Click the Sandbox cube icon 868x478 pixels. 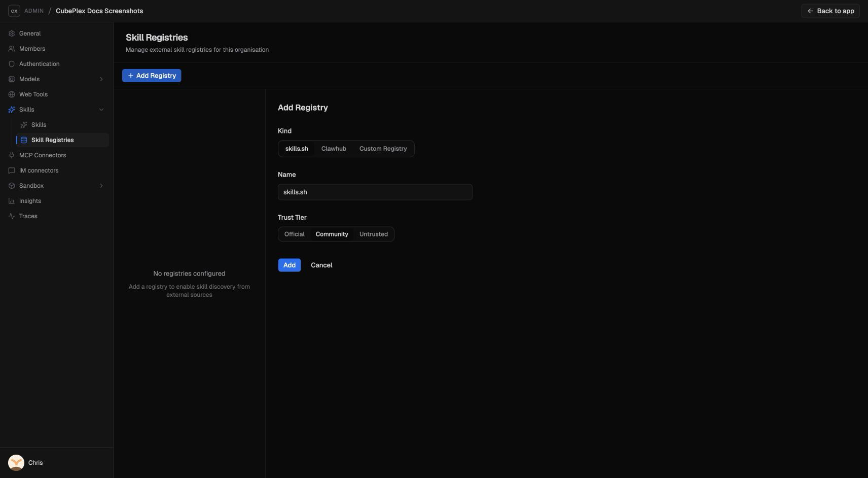click(x=12, y=186)
